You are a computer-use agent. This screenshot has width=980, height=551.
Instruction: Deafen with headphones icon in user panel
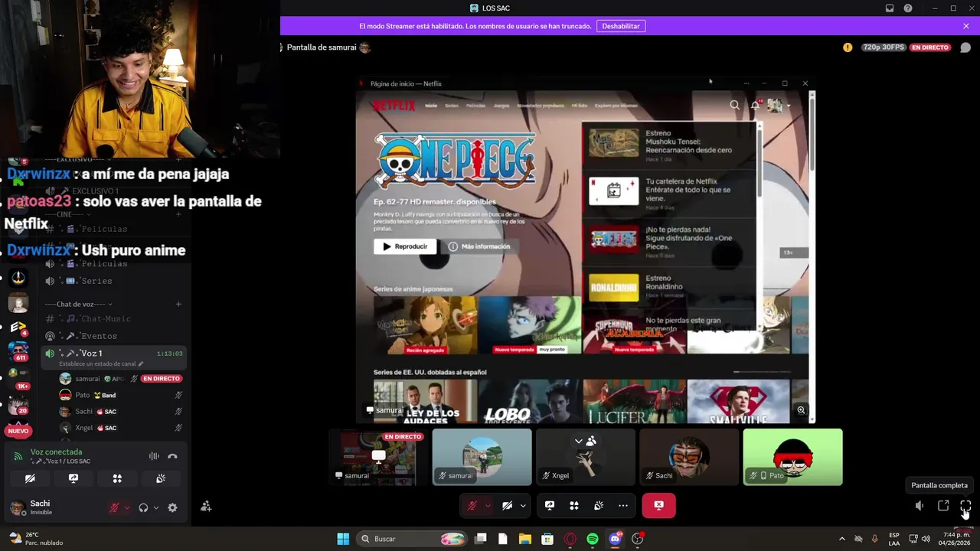point(143,507)
